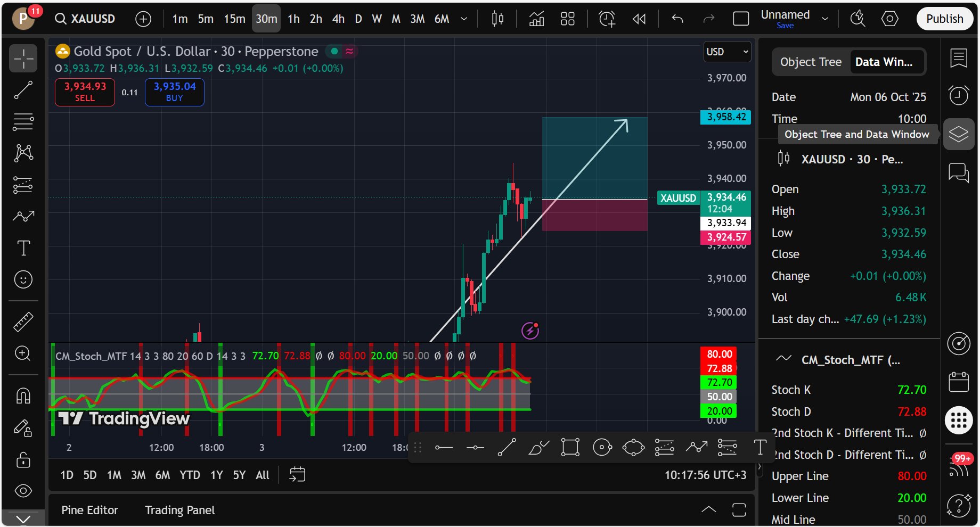Click the 3,935.04 BUY button
The width and height of the screenshot is (980, 527).
(x=175, y=92)
